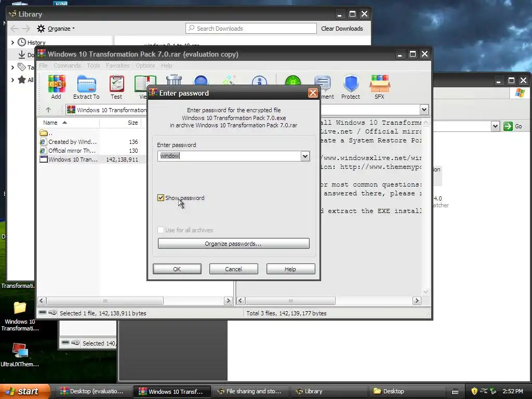The image size is (532, 399).
Task: Click the UltraUXThem desktop icon
Action: (x=20, y=351)
